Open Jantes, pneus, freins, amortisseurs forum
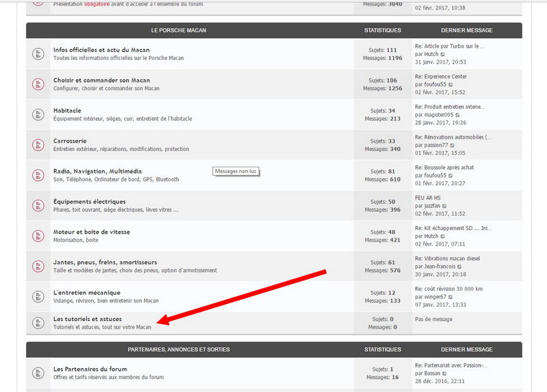This screenshot has width=547, height=392. point(105,262)
